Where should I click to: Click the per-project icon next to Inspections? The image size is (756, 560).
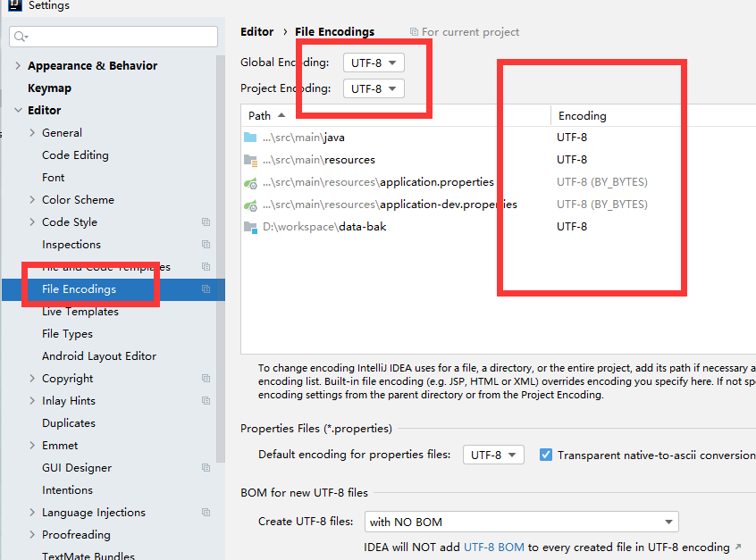click(x=206, y=244)
